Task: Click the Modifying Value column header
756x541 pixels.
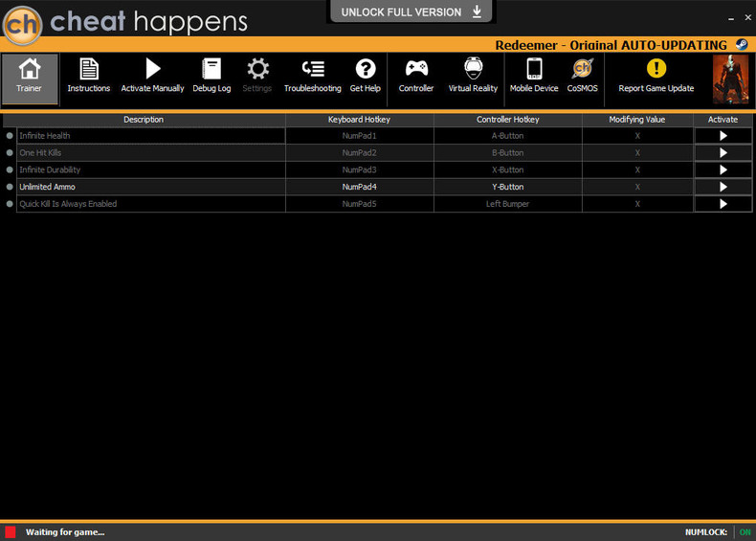Action: click(x=637, y=120)
